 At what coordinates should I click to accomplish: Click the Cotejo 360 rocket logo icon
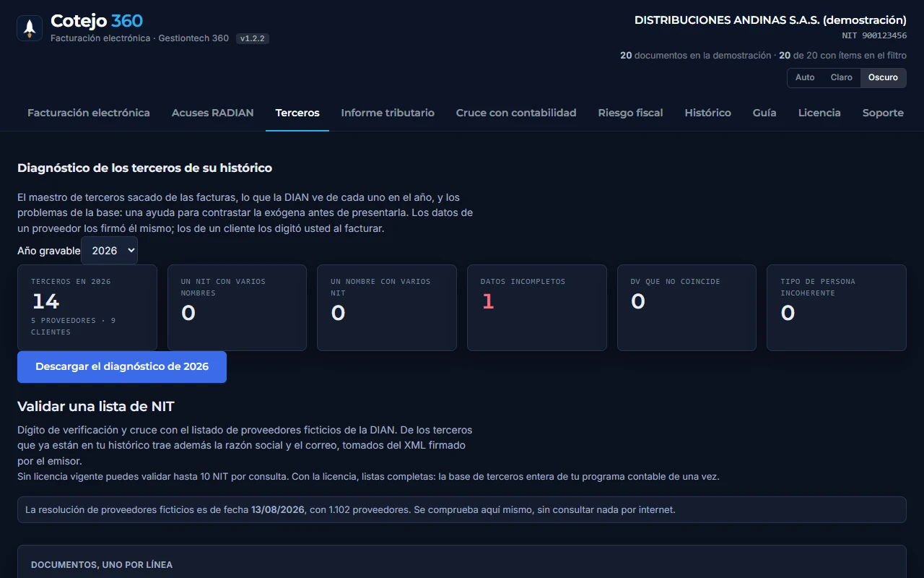(30, 28)
